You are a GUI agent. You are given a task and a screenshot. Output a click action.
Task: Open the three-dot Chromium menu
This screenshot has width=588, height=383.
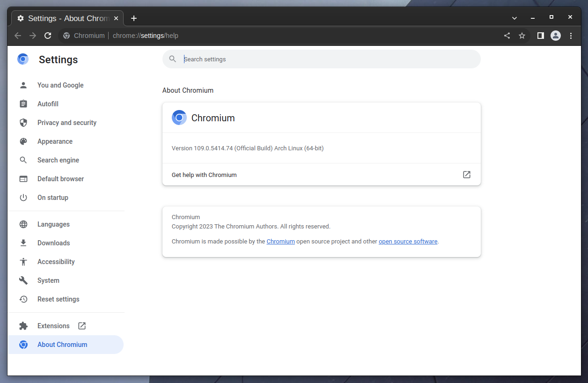[571, 36]
